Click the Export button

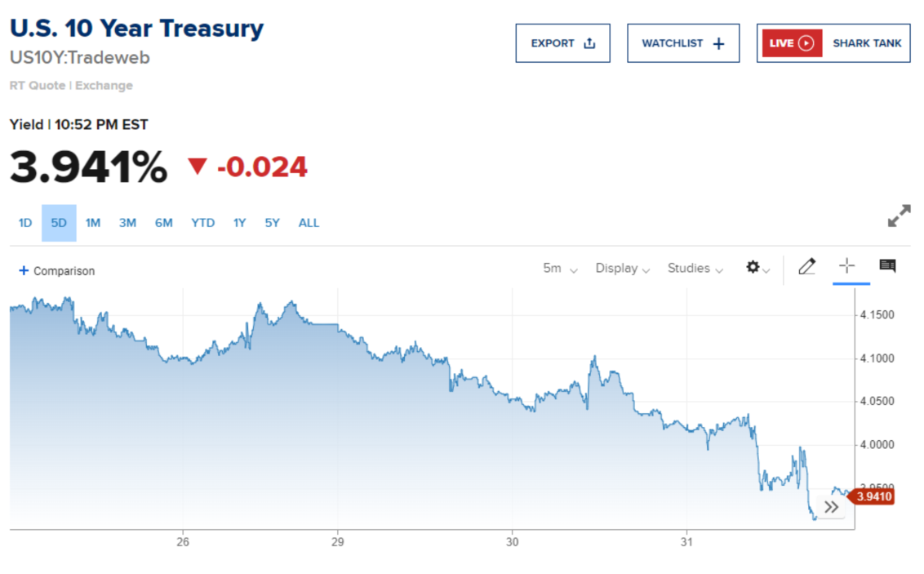[x=562, y=43]
